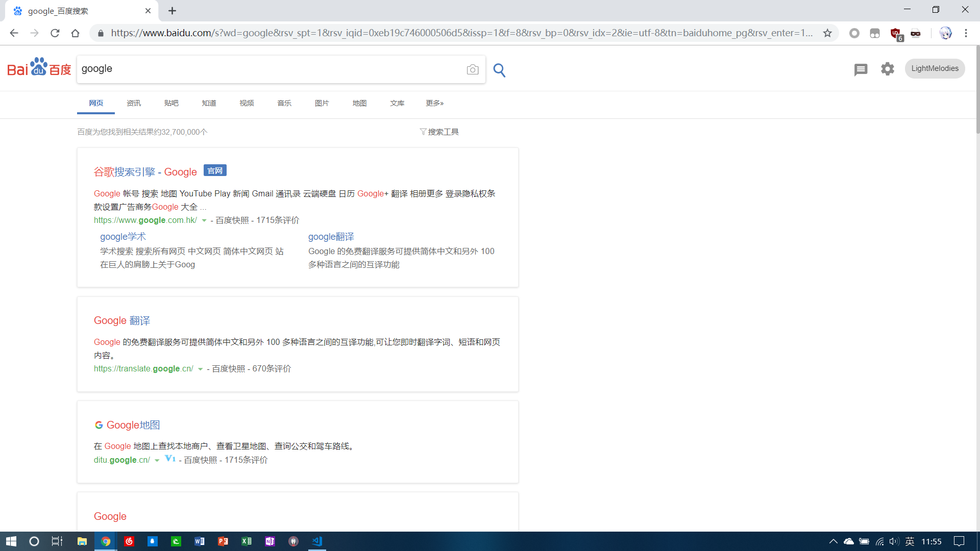980x551 pixels.
Task: Open the 更多» menu
Action: 434,103
